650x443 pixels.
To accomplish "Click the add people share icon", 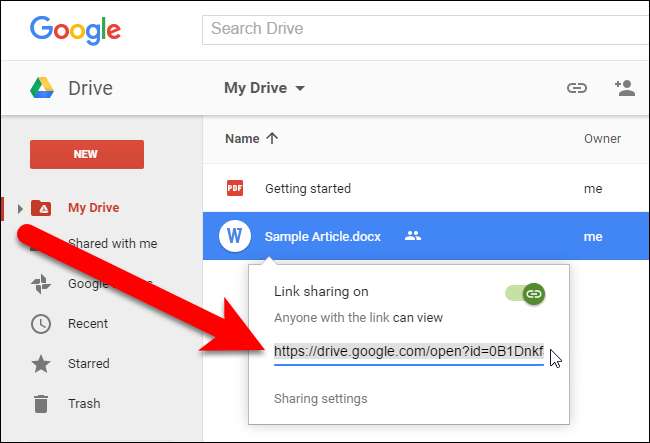I will (625, 88).
